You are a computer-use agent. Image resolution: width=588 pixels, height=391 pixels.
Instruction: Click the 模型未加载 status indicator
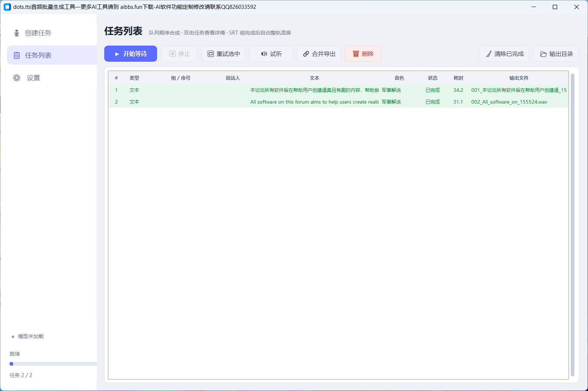[28, 336]
